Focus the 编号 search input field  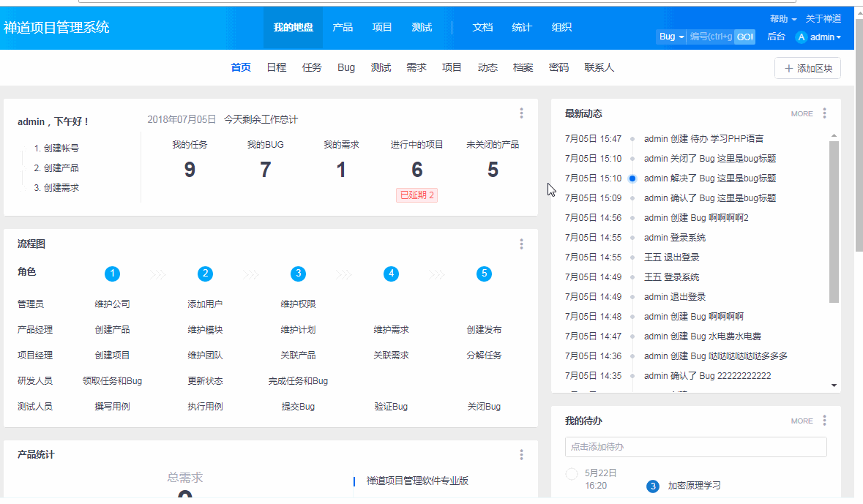[711, 37]
